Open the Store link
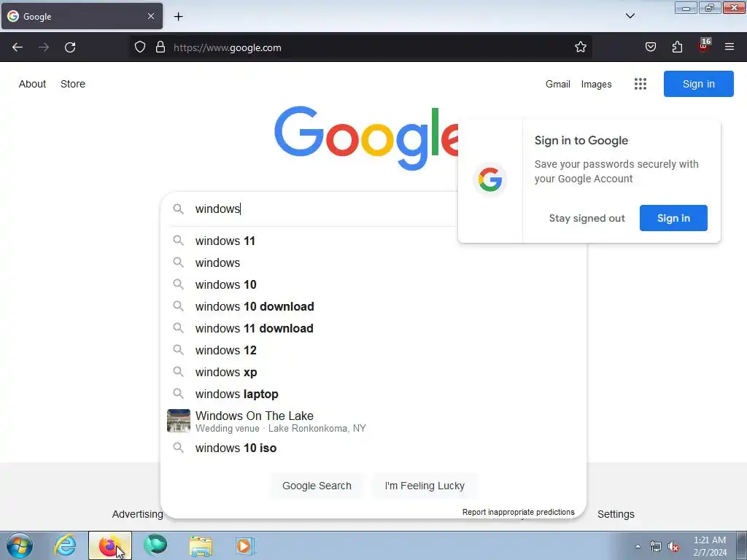 pyautogui.click(x=73, y=84)
